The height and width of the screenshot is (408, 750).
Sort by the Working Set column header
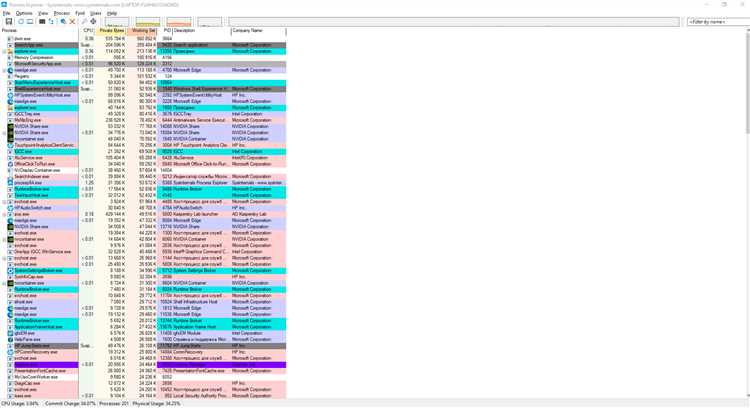(142, 31)
